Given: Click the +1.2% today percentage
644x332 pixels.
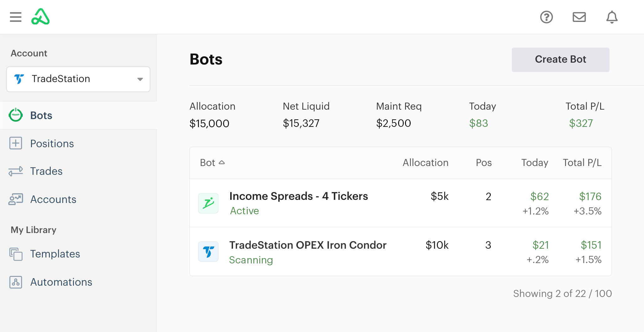Looking at the screenshot, I should [x=535, y=211].
